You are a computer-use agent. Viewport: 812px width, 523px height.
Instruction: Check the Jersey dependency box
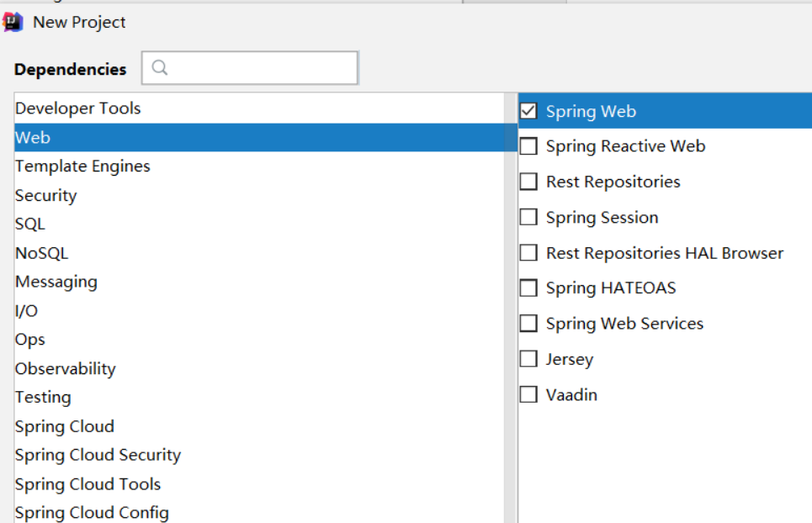click(x=528, y=359)
